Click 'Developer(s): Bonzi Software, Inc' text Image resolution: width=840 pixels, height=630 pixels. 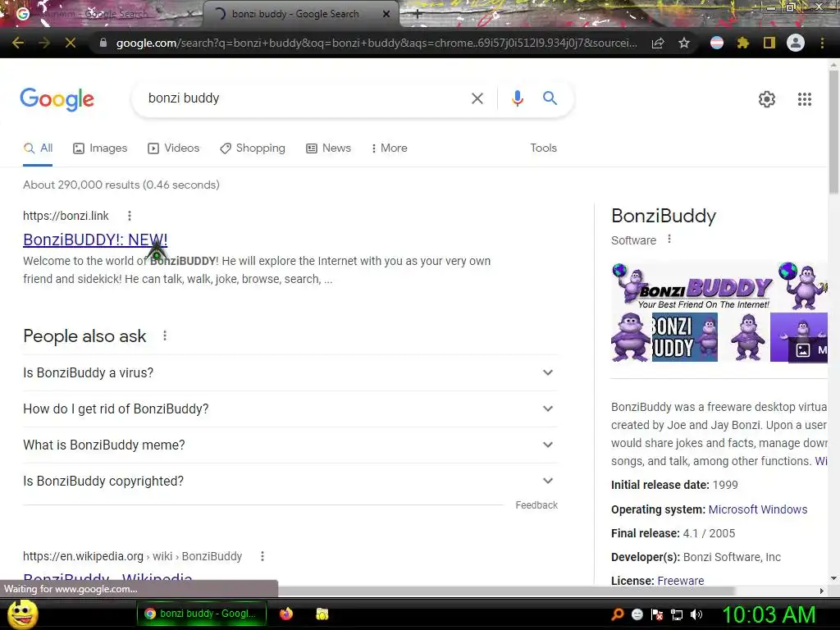click(696, 557)
